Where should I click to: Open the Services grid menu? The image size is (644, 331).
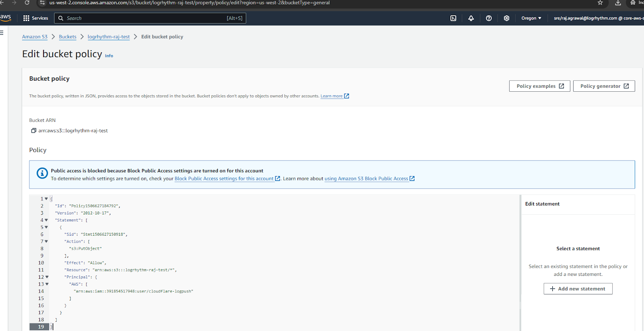coord(35,18)
